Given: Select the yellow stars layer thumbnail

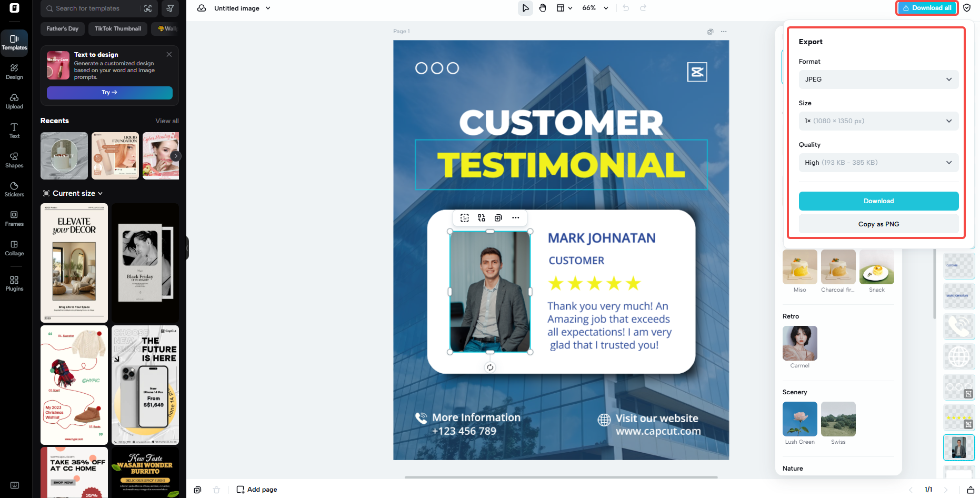Looking at the screenshot, I should click(959, 417).
